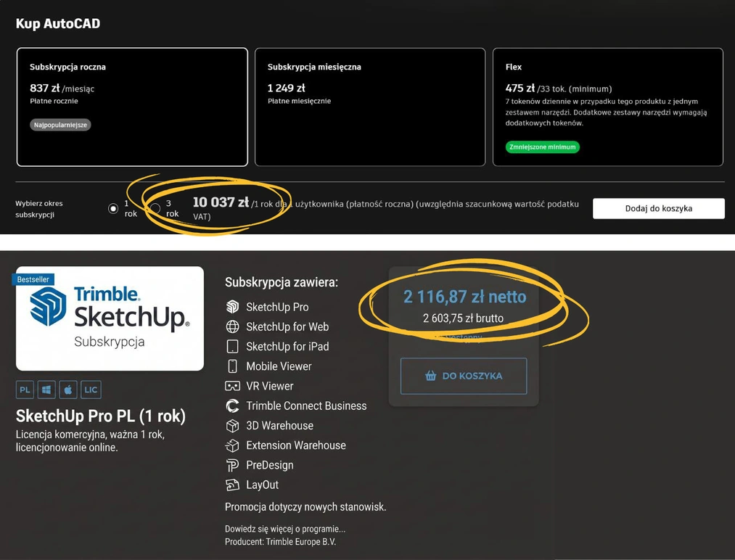Click the Apple platform badge icon
The height and width of the screenshot is (560, 735).
tap(68, 390)
